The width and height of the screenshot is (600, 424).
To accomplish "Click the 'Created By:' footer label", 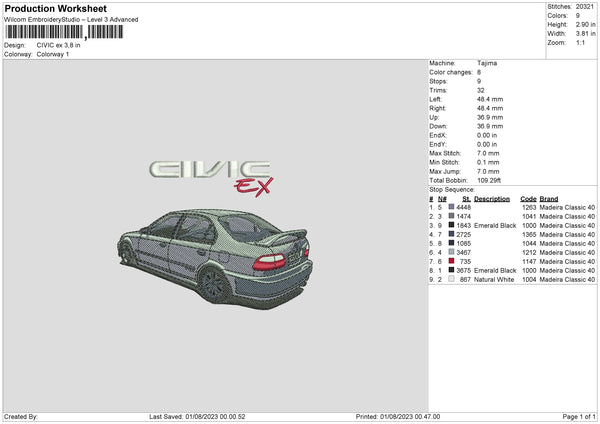I will [x=21, y=416].
